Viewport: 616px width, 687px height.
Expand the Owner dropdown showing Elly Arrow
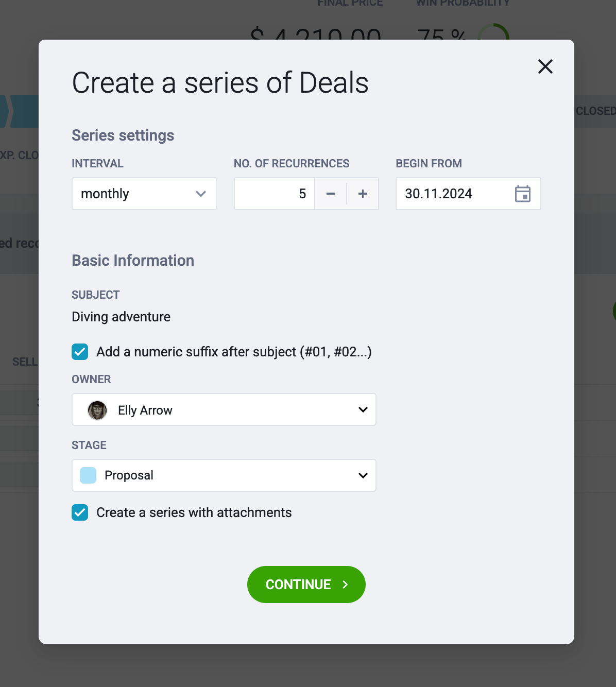(x=224, y=409)
